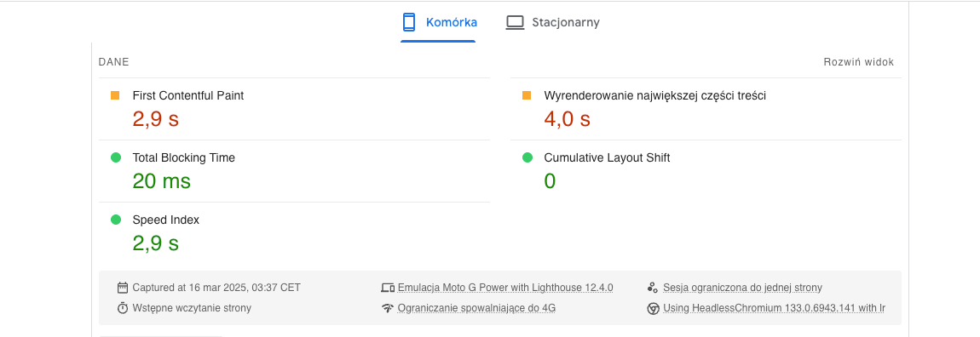The height and width of the screenshot is (337, 980).
Task: Click the stopwatch icon beside Wstępne wczytanie strony
Action: point(123,308)
